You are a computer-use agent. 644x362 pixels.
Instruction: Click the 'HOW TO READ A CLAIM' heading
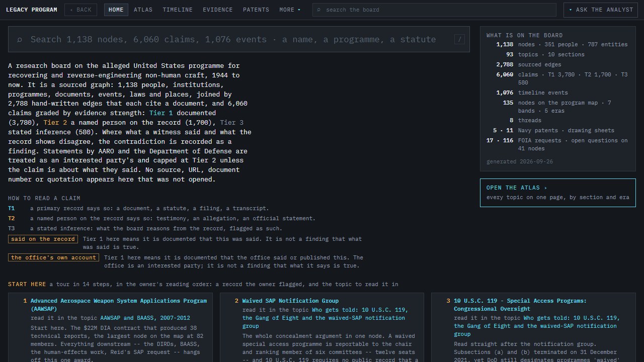point(44,198)
